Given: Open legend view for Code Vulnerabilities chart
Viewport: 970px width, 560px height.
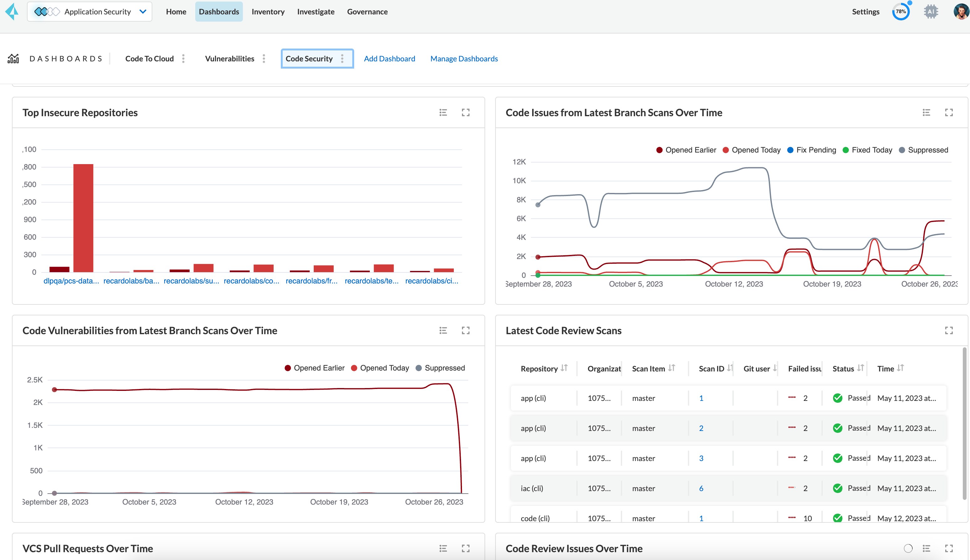Looking at the screenshot, I should point(443,330).
